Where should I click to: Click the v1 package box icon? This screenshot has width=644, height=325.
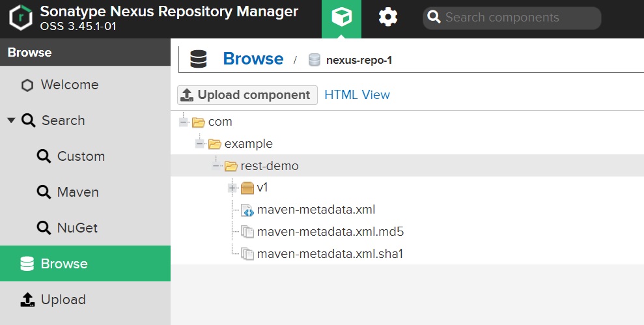coord(247,188)
